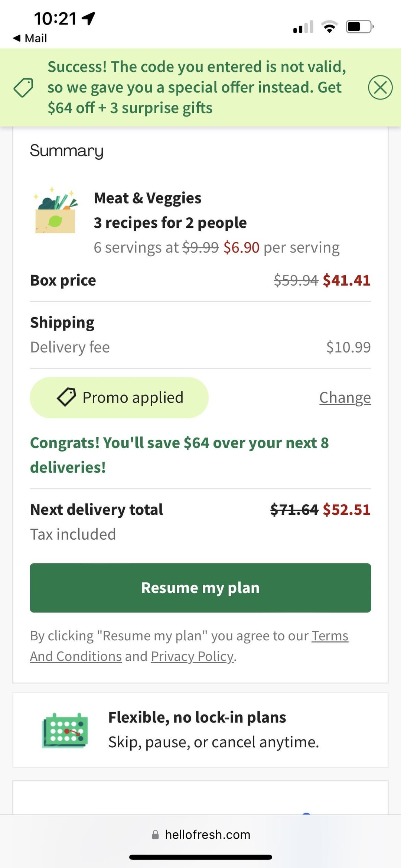Return to the Mail app
Image resolution: width=401 pixels, height=868 pixels.
(x=30, y=38)
